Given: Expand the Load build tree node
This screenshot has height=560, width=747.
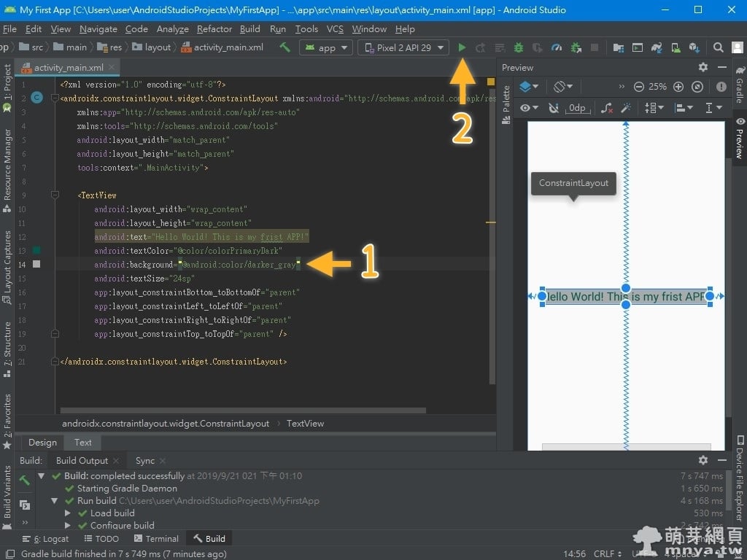Looking at the screenshot, I should 68,513.
